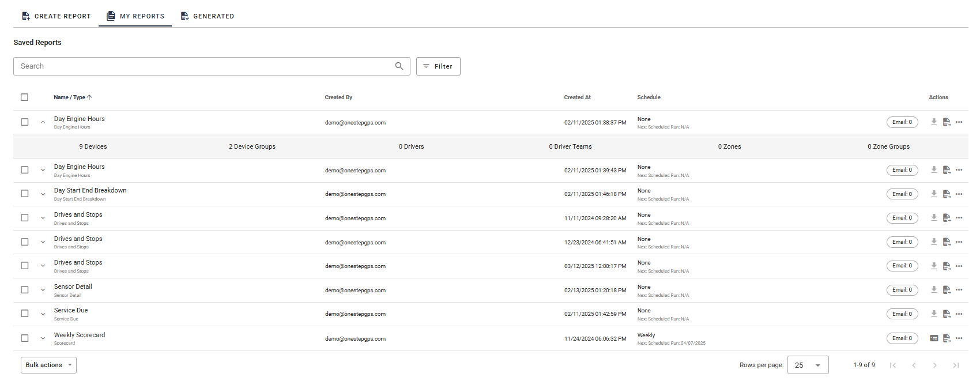This screenshot has height=381, width=980.
Task: Toggle the select-all checkbox in table header
Action: [24, 97]
